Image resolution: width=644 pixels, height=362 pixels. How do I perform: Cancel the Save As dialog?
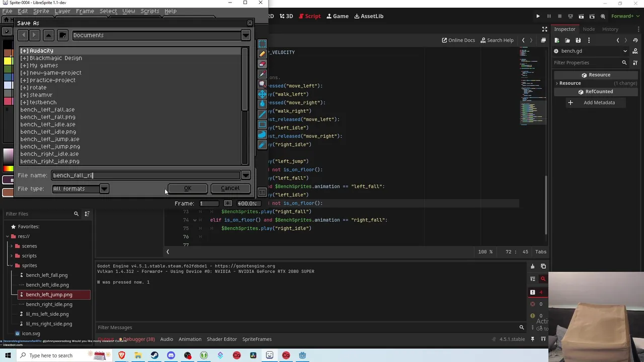230,189
